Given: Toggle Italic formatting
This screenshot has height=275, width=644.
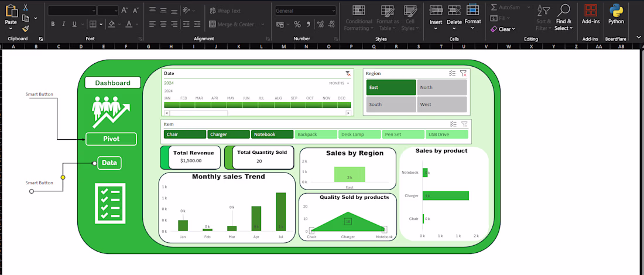Looking at the screenshot, I should tap(63, 24).
